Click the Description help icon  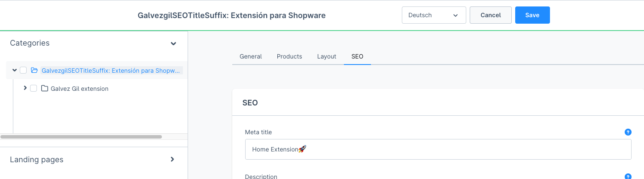(x=628, y=176)
